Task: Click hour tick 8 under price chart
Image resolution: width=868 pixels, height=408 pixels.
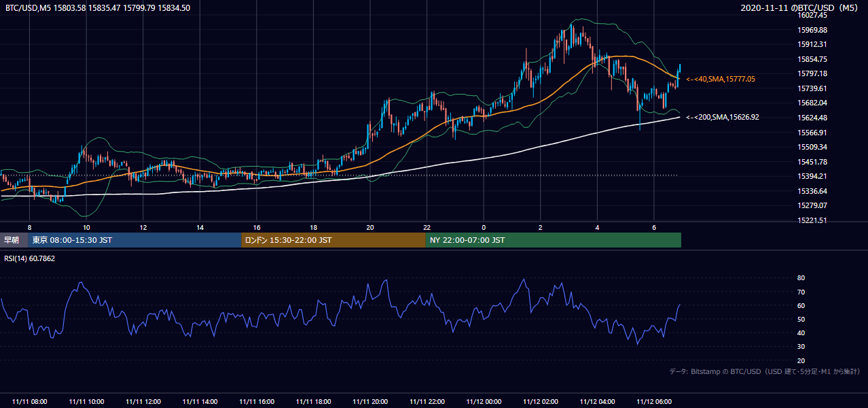Action: pos(30,227)
